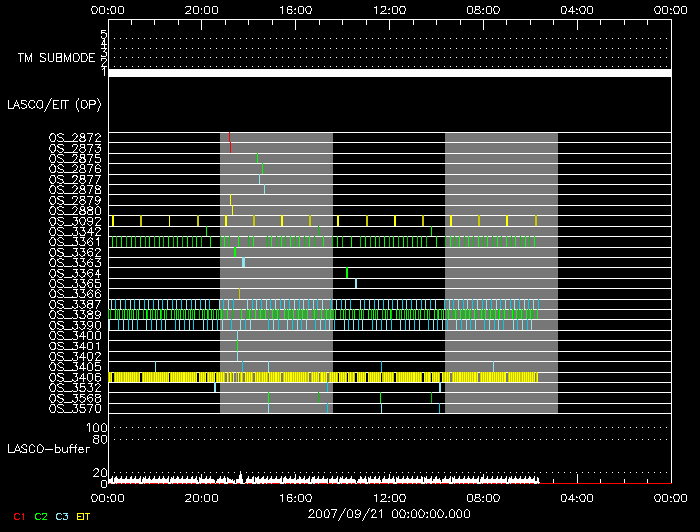Click the buffer axis value 100
This screenshot has width=700, height=532.
pos(96,428)
